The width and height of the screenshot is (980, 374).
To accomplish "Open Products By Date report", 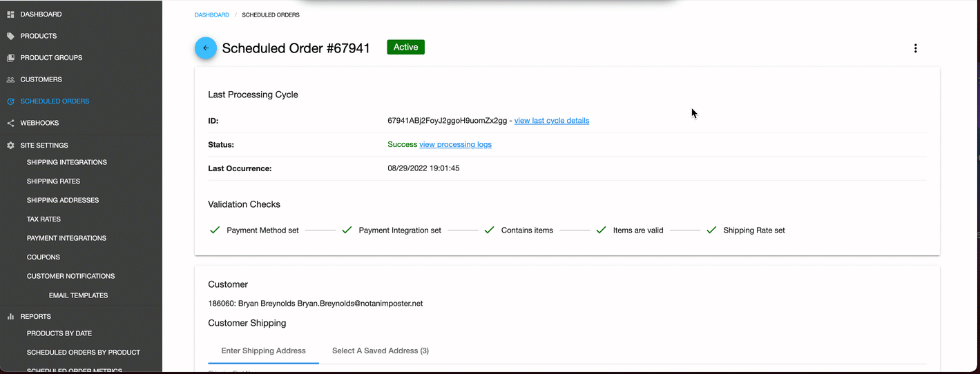I will click(x=59, y=333).
